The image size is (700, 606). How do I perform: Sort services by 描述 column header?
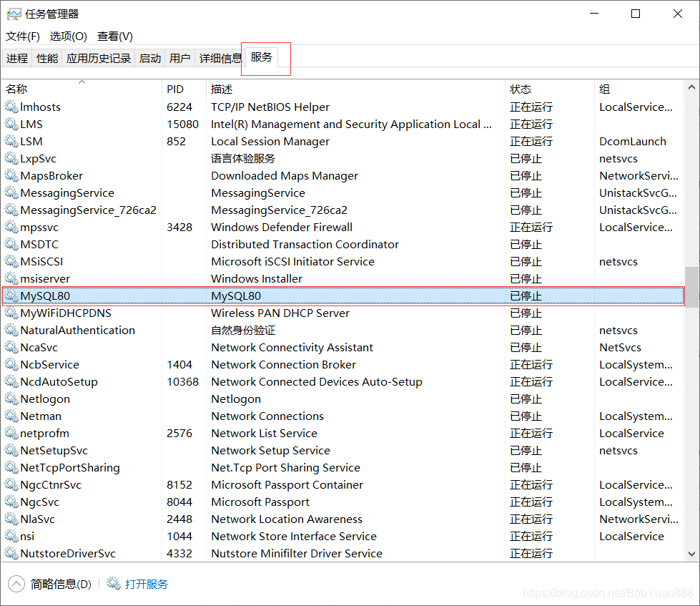356,89
